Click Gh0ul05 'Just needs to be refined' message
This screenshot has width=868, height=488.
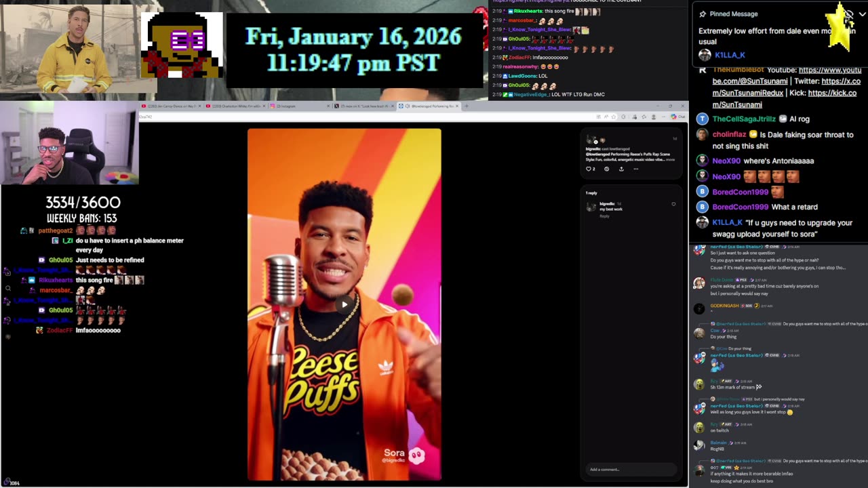[x=110, y=260]
